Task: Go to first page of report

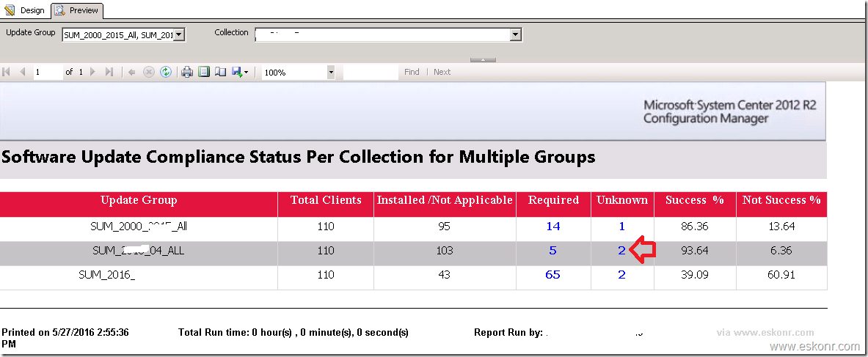Action: coord(7,72)
